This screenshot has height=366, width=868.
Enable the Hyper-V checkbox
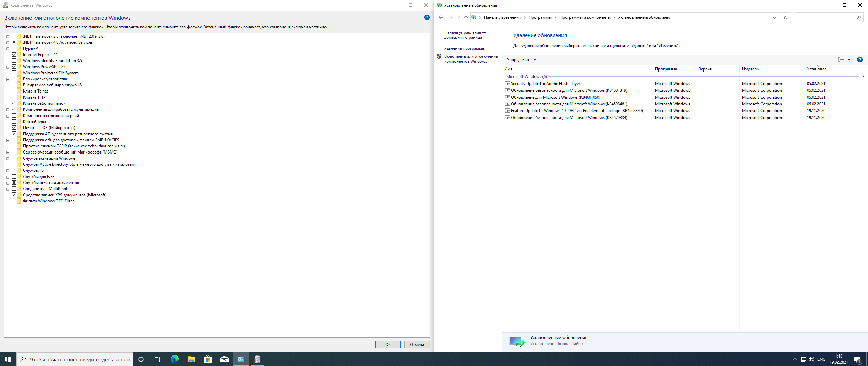(x=14, y=48)
